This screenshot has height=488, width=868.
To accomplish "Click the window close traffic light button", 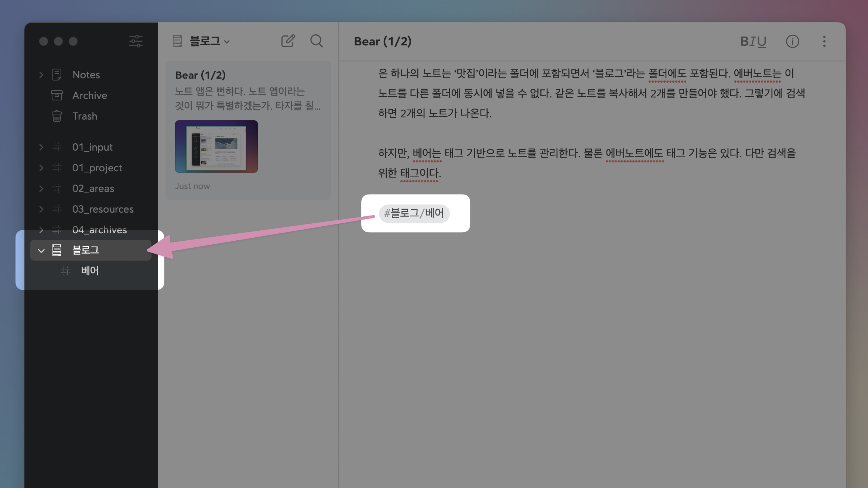I will tap(44, 41).
